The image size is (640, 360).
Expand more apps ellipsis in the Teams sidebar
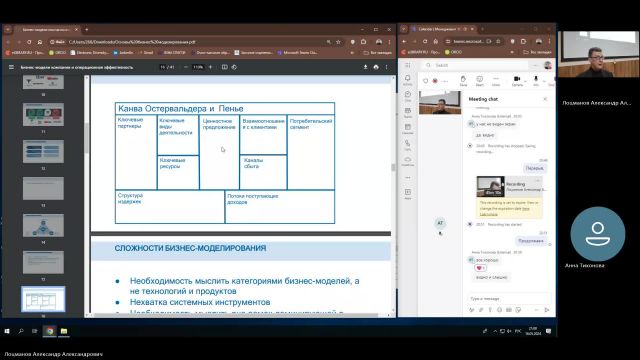[407, 178]
